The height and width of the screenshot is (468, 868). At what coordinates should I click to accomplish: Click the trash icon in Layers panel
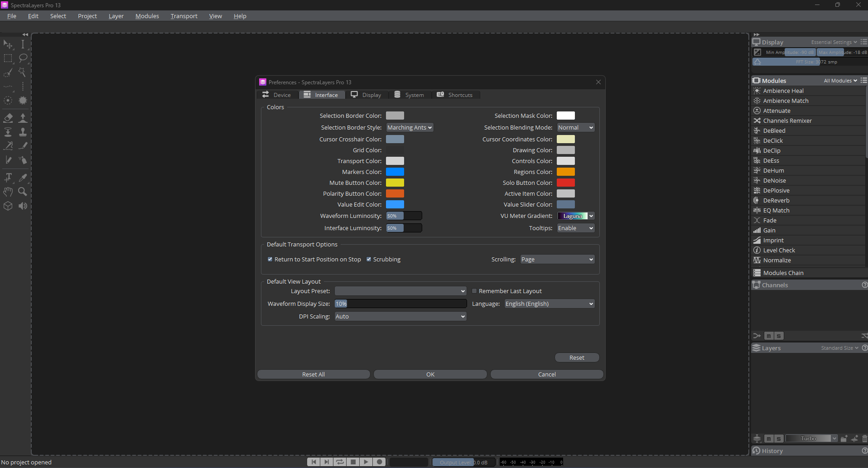pos(864,439)
